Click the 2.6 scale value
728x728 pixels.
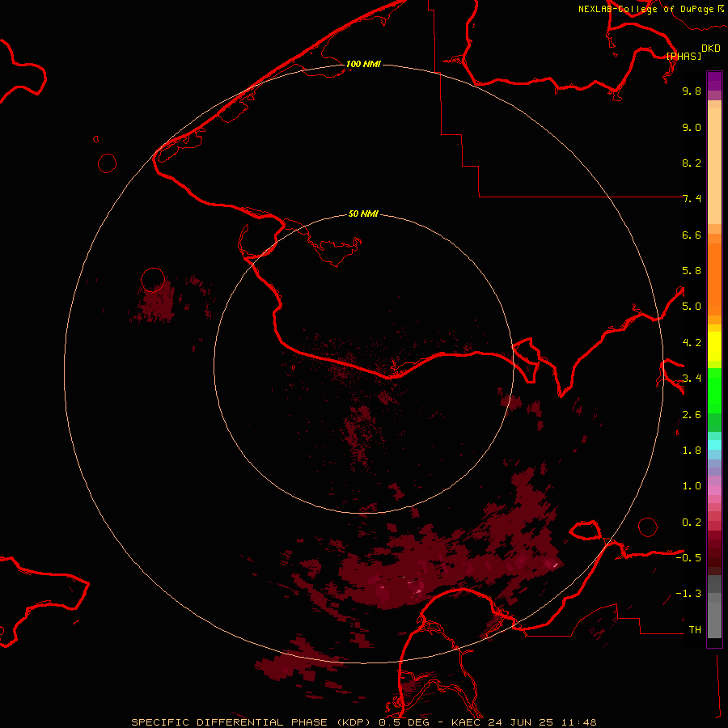click(692, 415)
